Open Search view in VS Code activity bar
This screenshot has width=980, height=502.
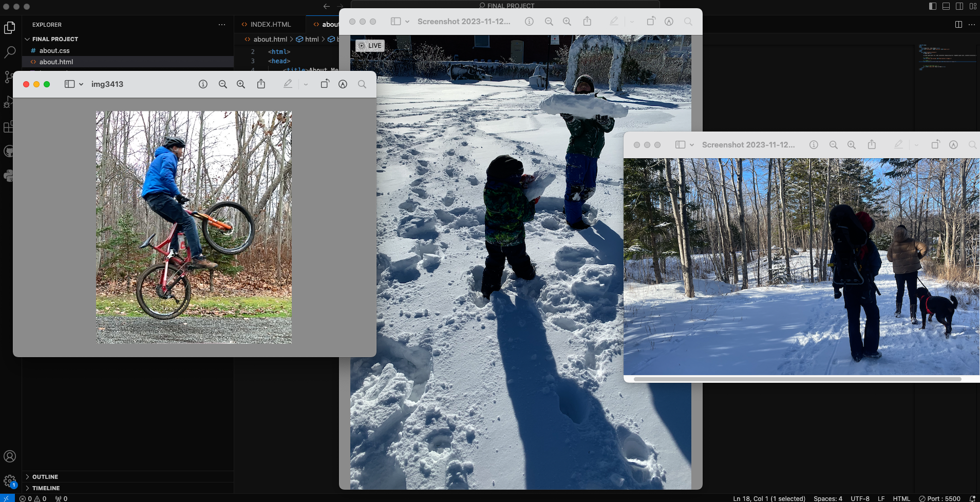10,52
